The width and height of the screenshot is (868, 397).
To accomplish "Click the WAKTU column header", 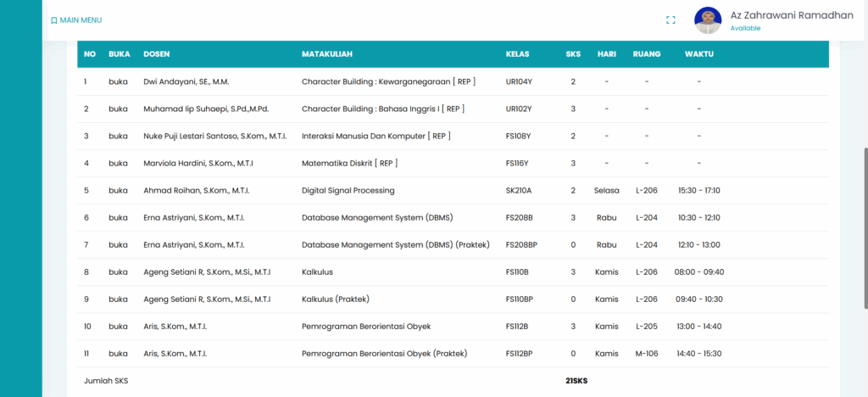I will [x=698, y=54].
